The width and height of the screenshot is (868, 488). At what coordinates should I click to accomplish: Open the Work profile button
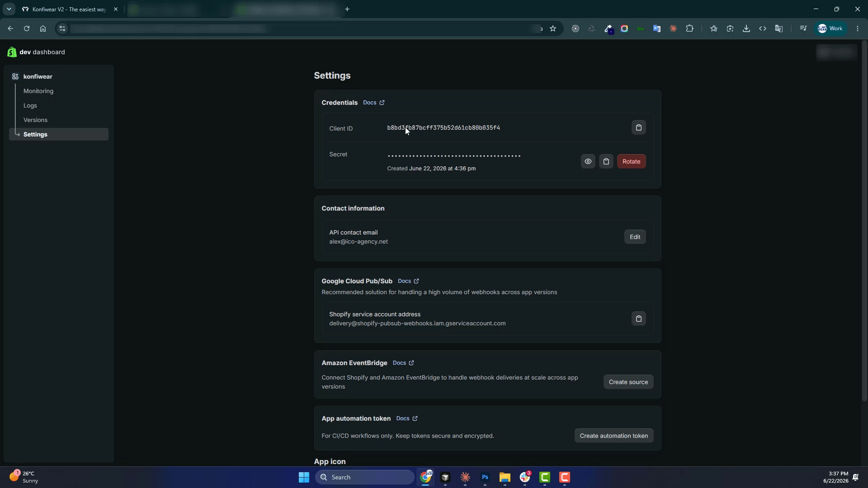point(830,28)
